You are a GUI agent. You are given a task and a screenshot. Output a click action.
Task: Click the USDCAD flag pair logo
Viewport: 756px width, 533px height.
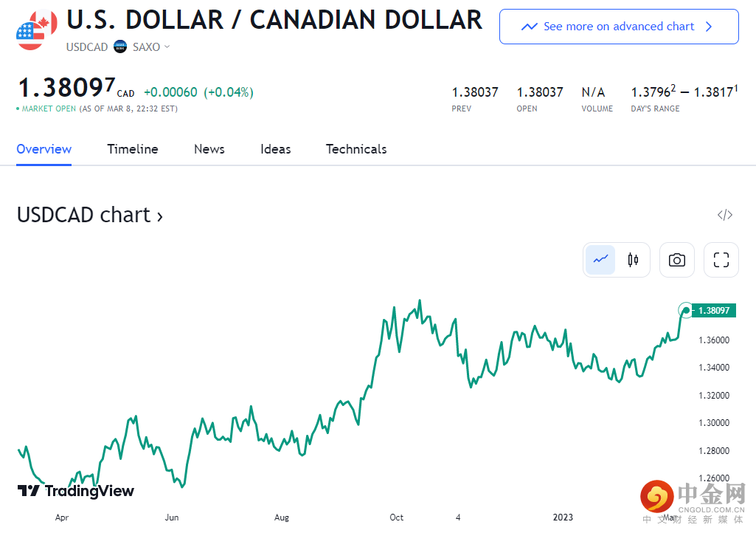coord(37,30)
